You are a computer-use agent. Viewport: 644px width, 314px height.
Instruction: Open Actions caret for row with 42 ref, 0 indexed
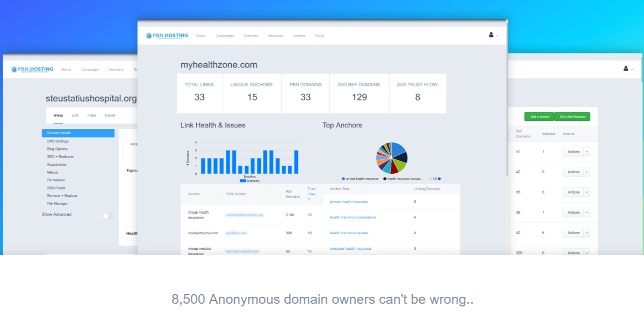586,172
